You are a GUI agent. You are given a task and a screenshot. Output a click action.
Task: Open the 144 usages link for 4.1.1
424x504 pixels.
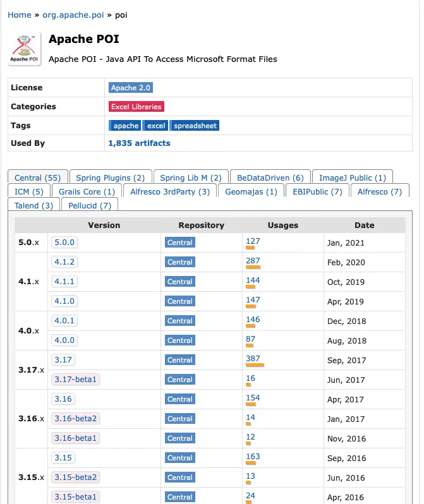click(253, 280)
